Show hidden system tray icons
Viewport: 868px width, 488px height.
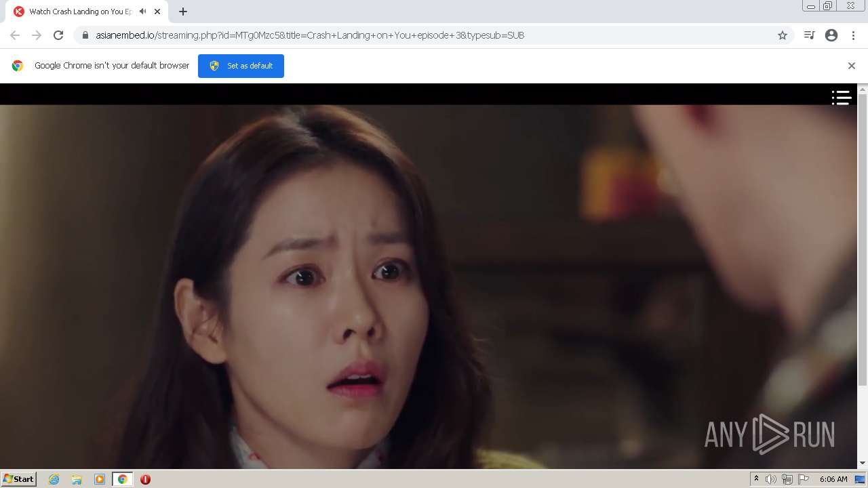pos(756,479)
